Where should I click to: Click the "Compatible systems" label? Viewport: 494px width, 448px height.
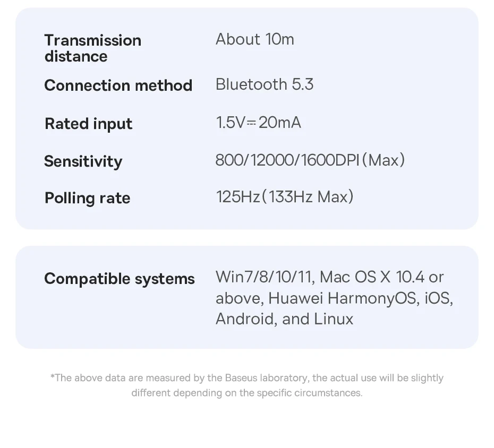point(120,279)
